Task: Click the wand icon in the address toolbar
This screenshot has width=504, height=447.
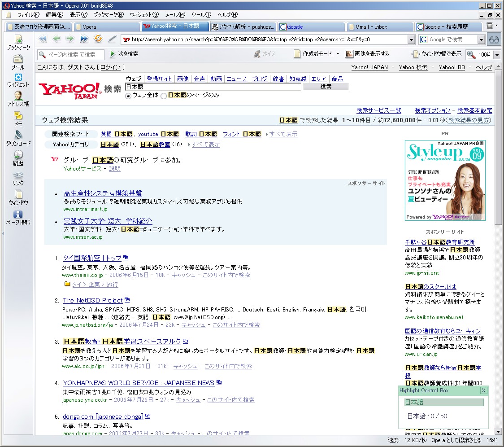Action: [x=112, y=39]
